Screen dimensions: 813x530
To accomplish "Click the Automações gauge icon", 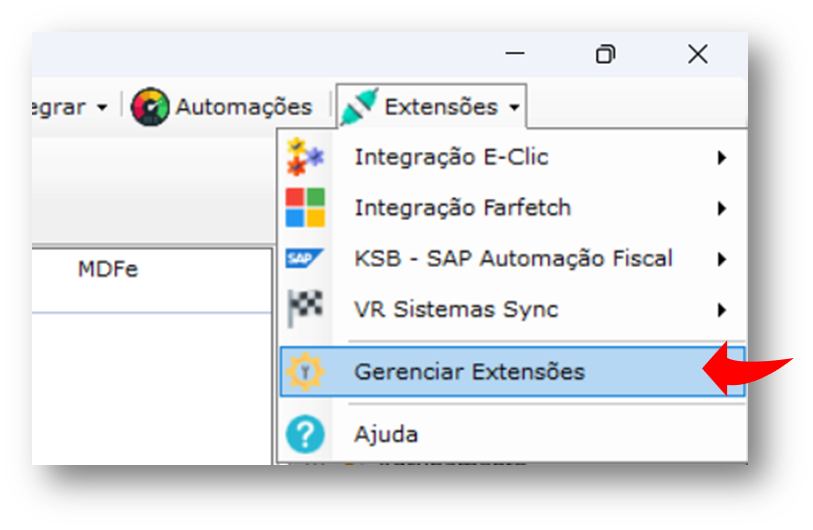I will 150,106.
